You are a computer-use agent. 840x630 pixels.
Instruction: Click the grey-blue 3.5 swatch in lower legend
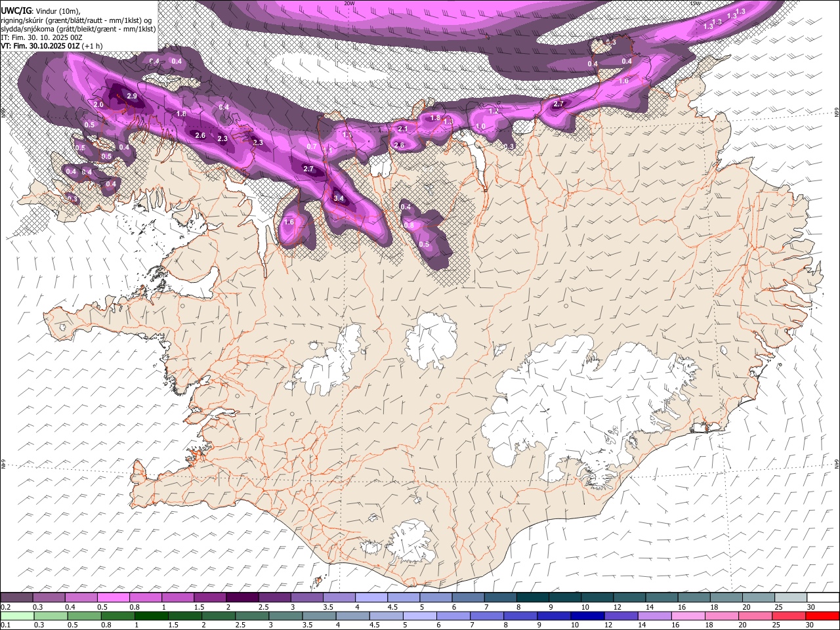coord(320,616)
